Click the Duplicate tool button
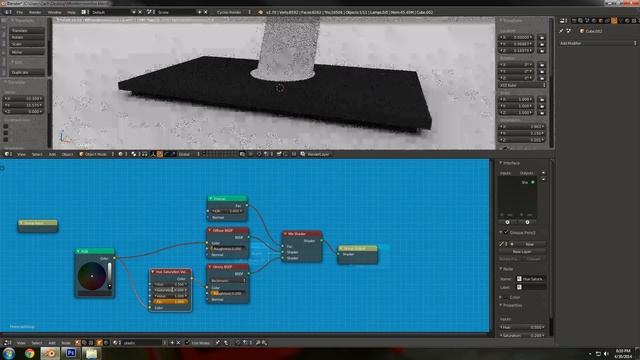Viewport: 640px width, 360px height. (27, 72)
